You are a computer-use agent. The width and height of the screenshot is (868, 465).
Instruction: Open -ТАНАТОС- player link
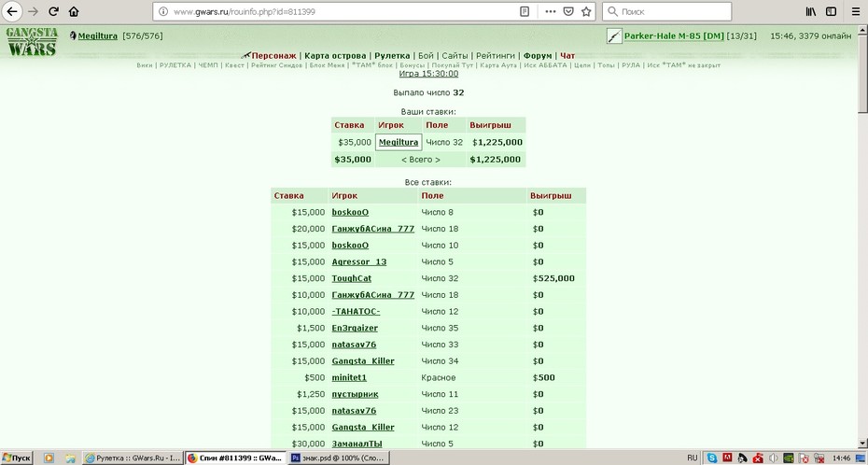tap(356, 312)
